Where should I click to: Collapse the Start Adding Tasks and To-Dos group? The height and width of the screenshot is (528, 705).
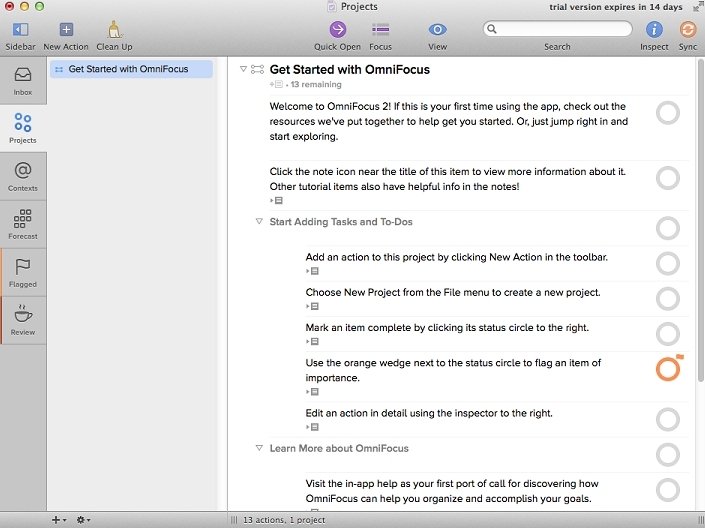[259, 221]
